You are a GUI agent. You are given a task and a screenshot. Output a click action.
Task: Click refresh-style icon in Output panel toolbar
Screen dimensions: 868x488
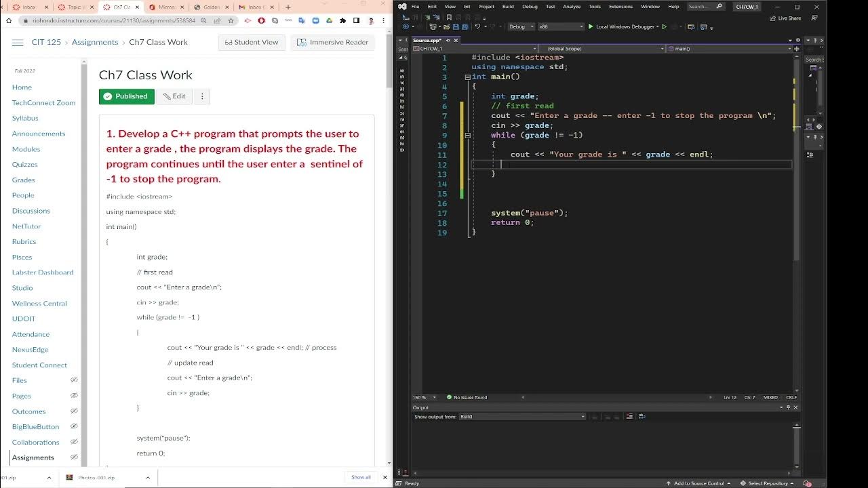[642, 416]
